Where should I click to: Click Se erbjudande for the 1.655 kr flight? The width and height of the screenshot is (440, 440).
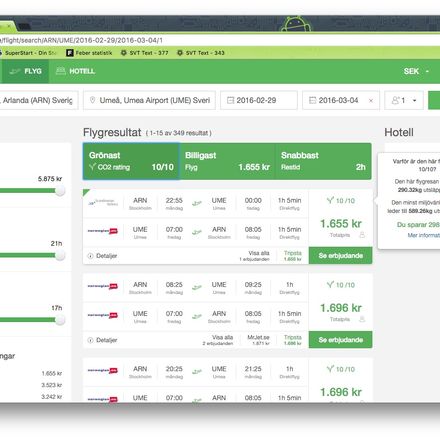(x=340, y=256)
